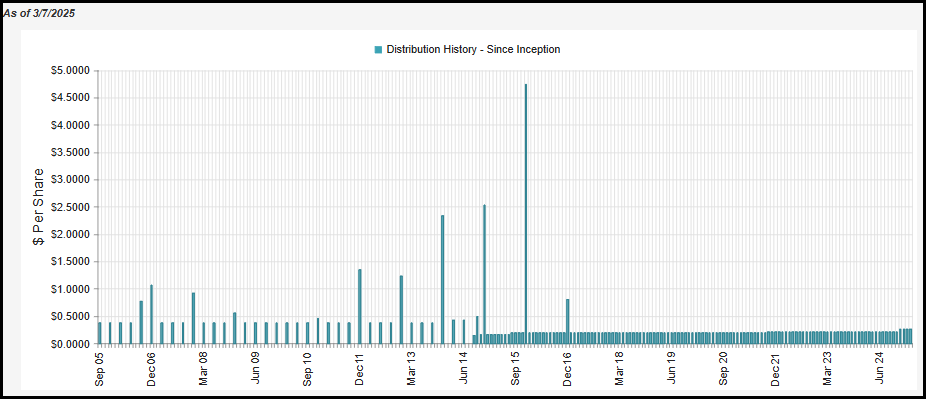Click the $0.0000 y-axis label
Image resolution: width=926 pixels, height=399 pixels.
click(71, 344)
